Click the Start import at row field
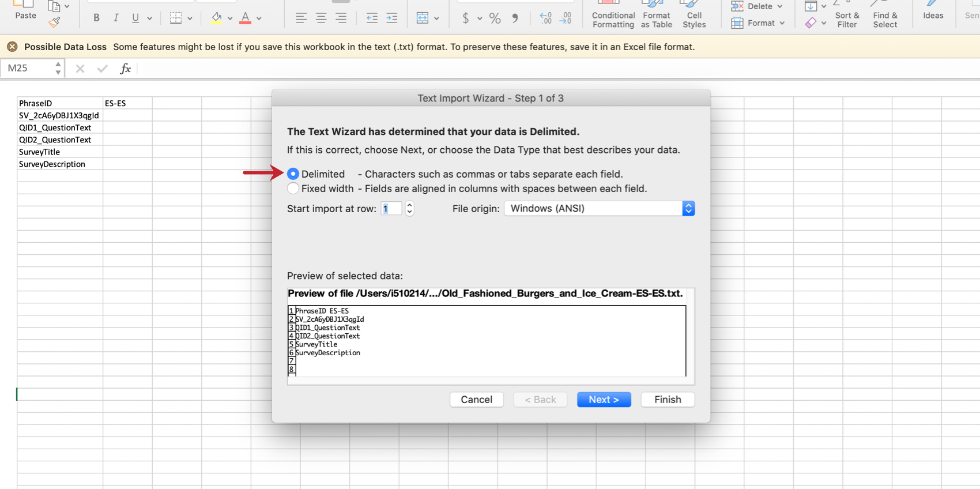This screenshot has width=980, height=489. 391,208
